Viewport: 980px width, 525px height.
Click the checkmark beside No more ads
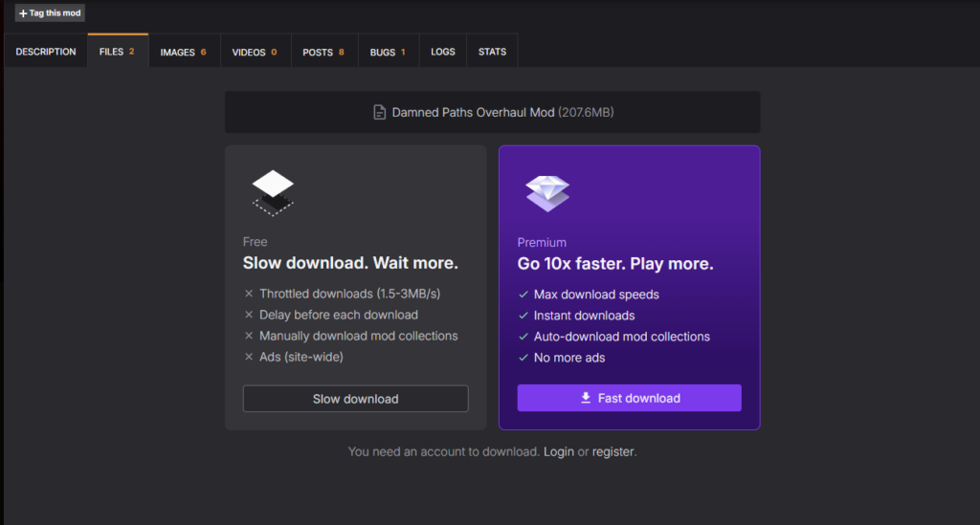tap(523, 358)
